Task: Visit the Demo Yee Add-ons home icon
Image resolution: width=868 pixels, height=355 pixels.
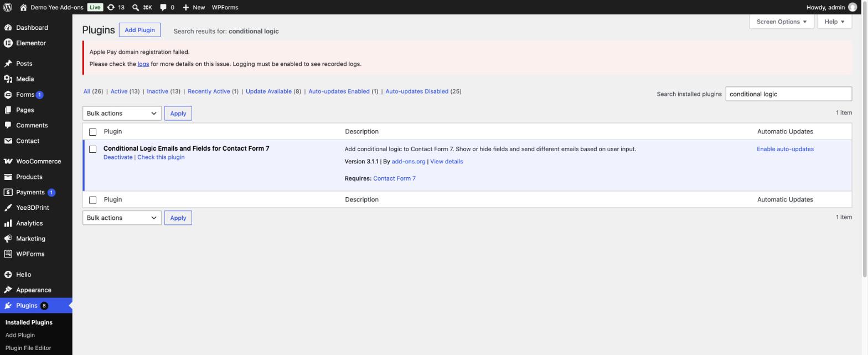Action: [23, 7]
